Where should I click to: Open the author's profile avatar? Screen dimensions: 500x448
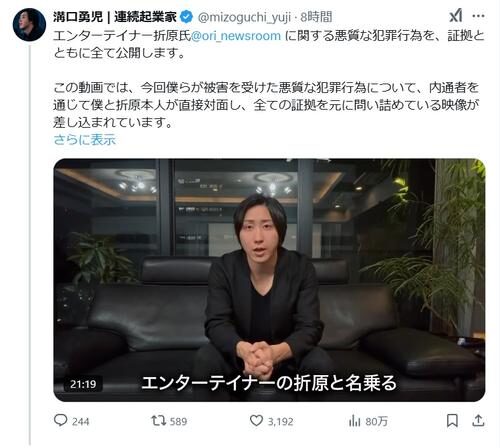(x=29, y=25)
